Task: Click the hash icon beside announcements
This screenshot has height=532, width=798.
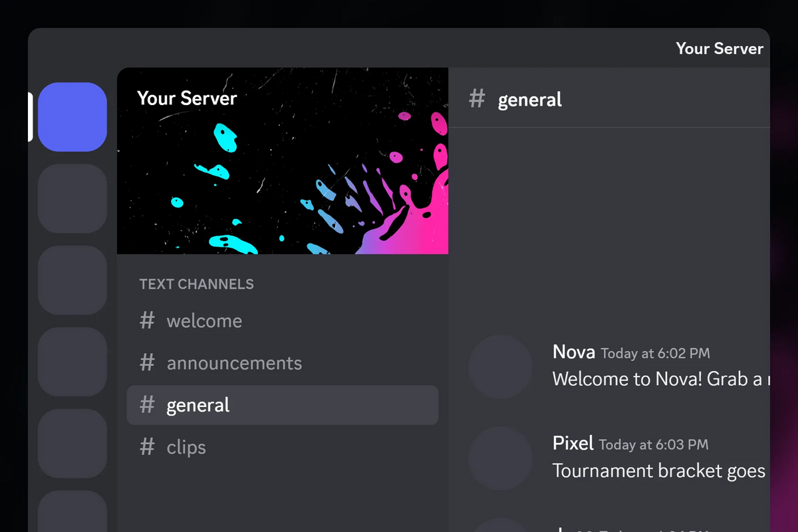Action: point(147,362)
